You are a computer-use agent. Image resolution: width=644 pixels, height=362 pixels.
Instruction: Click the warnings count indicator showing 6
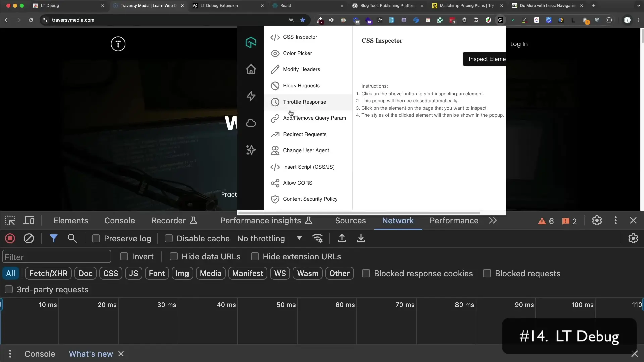click(x=546, y=221)
